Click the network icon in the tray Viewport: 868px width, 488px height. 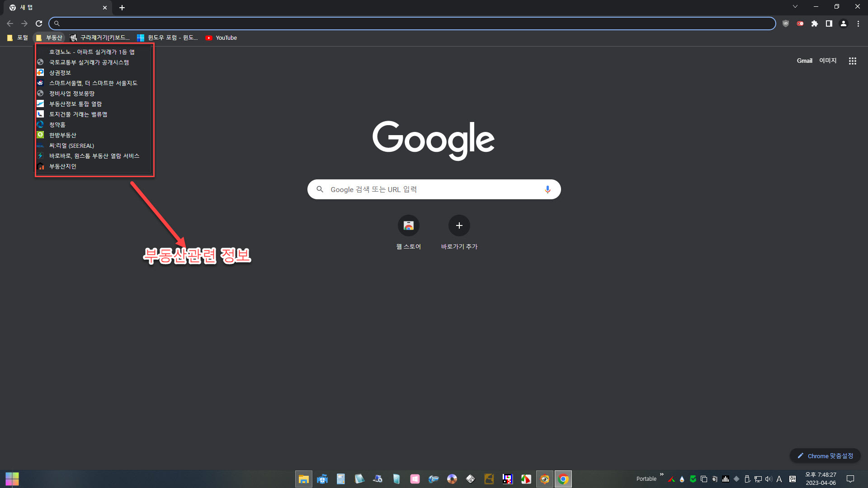(758, 479)
